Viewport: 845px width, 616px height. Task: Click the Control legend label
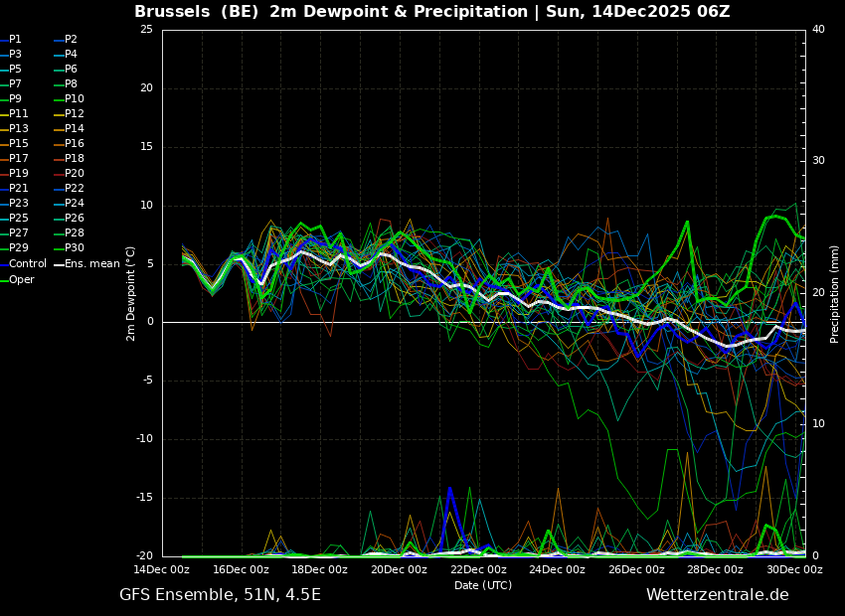coord(28,264)
